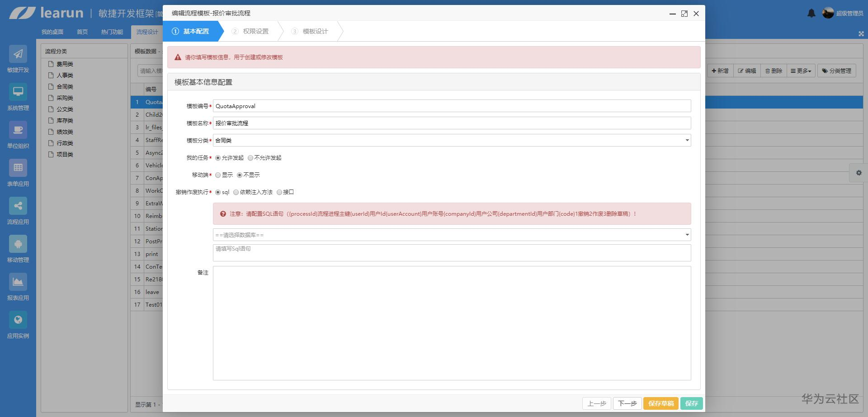The width and height of the screenshot is (868, 417).
Task: Choose 不显示 for 移动端
Action: (x=240, y=175)
